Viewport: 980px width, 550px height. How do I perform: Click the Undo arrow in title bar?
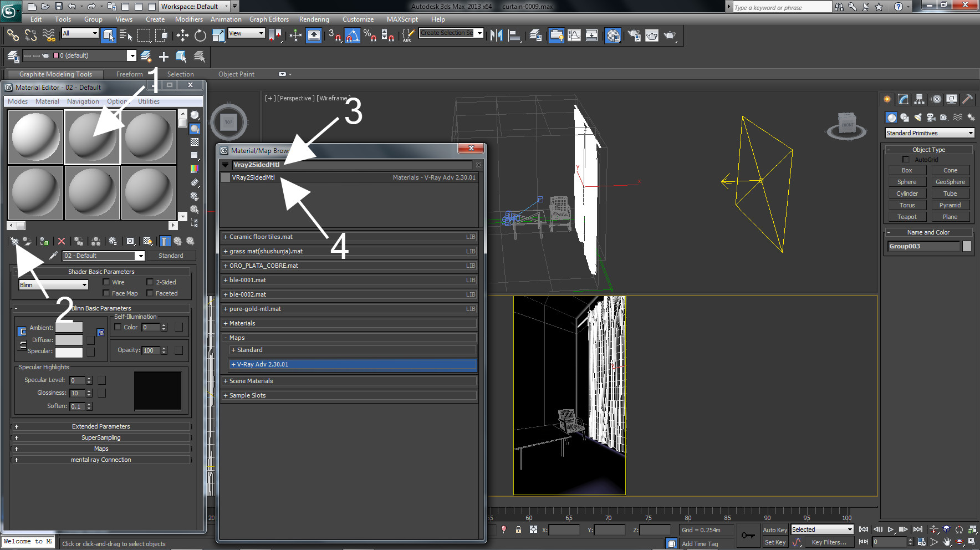72,7
